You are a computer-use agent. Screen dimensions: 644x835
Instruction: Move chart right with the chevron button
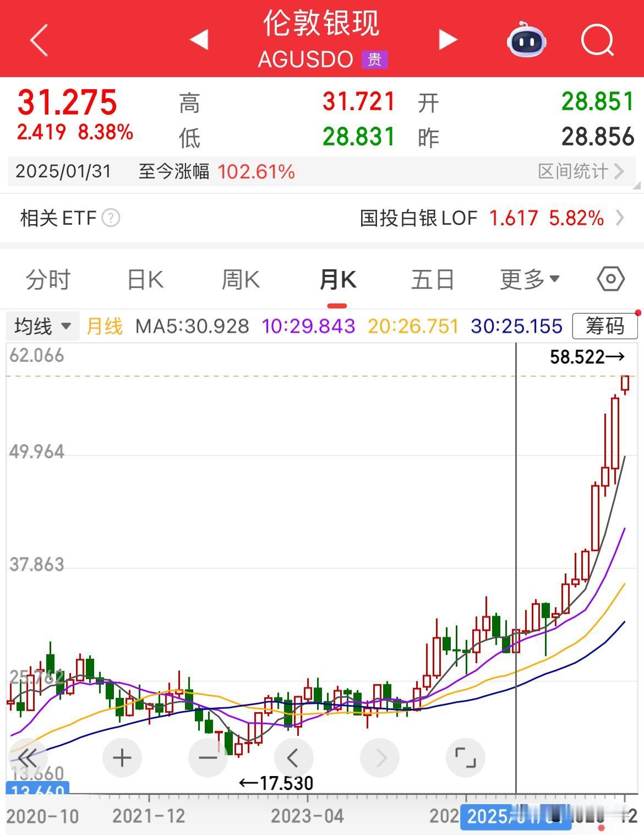pyautogui.click(x=380, y=758)
